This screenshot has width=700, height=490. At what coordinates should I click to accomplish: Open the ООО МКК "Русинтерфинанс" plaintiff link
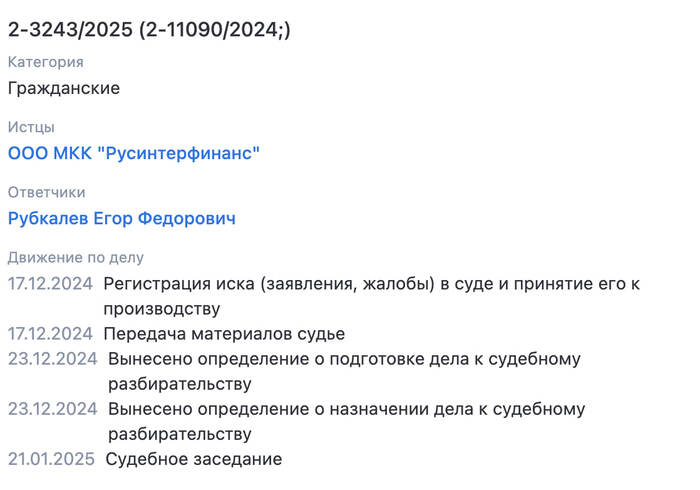(134, 153)
